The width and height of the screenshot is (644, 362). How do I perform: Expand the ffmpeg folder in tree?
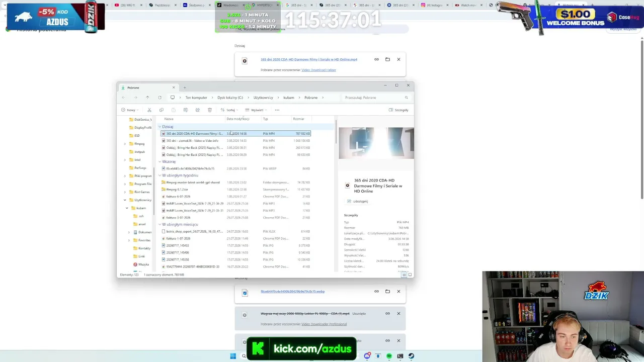(x=125, y=144)
